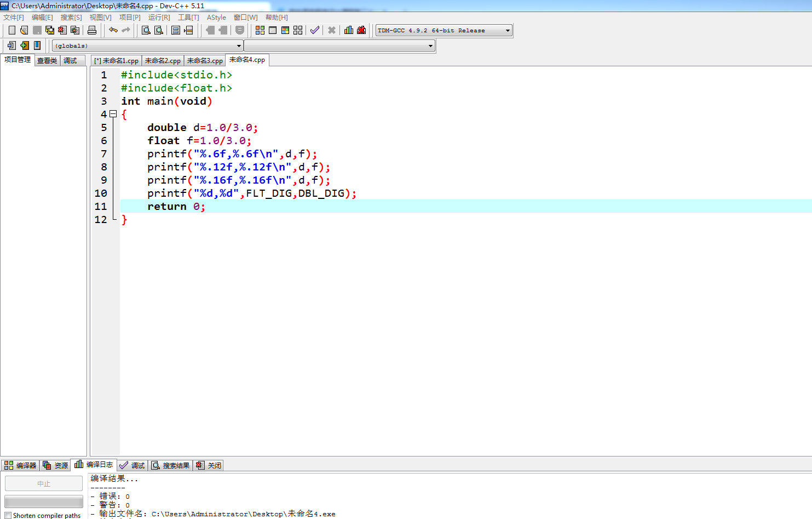
Task: Open the 搜索结果 bottom tab
Action: pyautogui.click(x=170, y=465)
